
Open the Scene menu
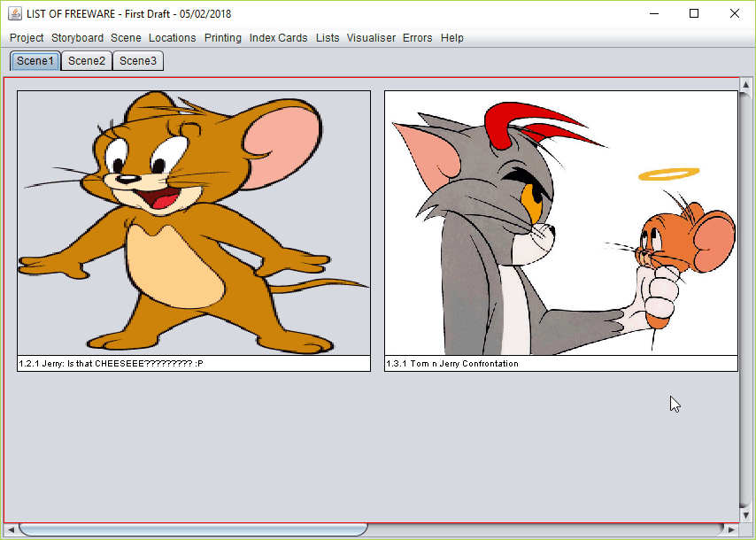(x=126, y=37)
